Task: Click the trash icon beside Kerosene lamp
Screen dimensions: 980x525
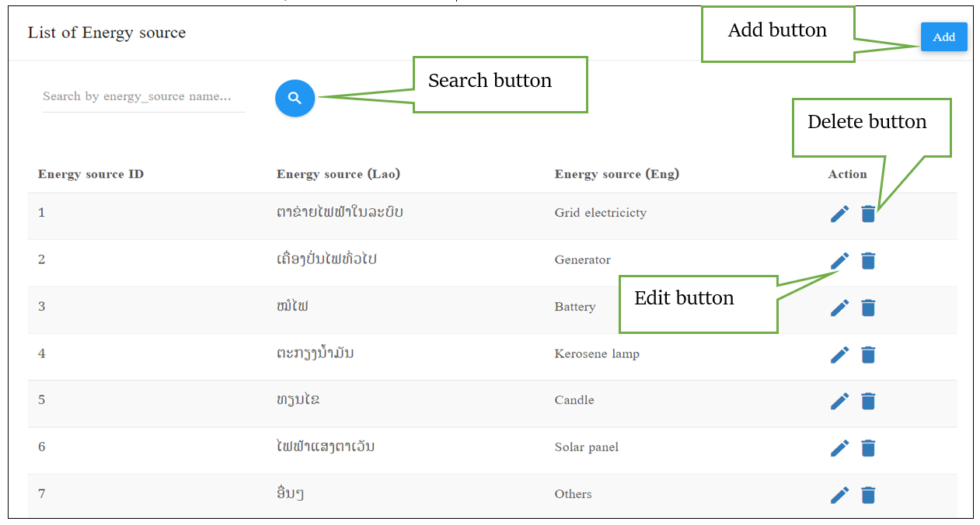Action: pos(868,354)
